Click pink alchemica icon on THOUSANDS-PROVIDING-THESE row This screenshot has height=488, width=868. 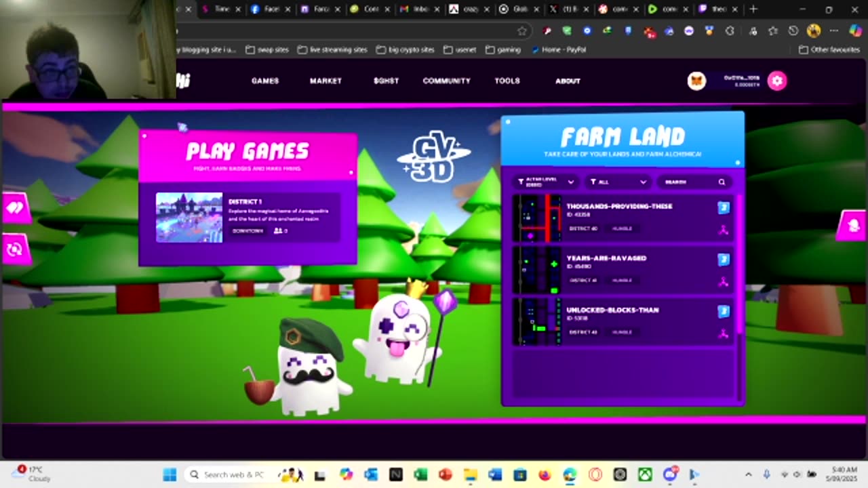724,230
